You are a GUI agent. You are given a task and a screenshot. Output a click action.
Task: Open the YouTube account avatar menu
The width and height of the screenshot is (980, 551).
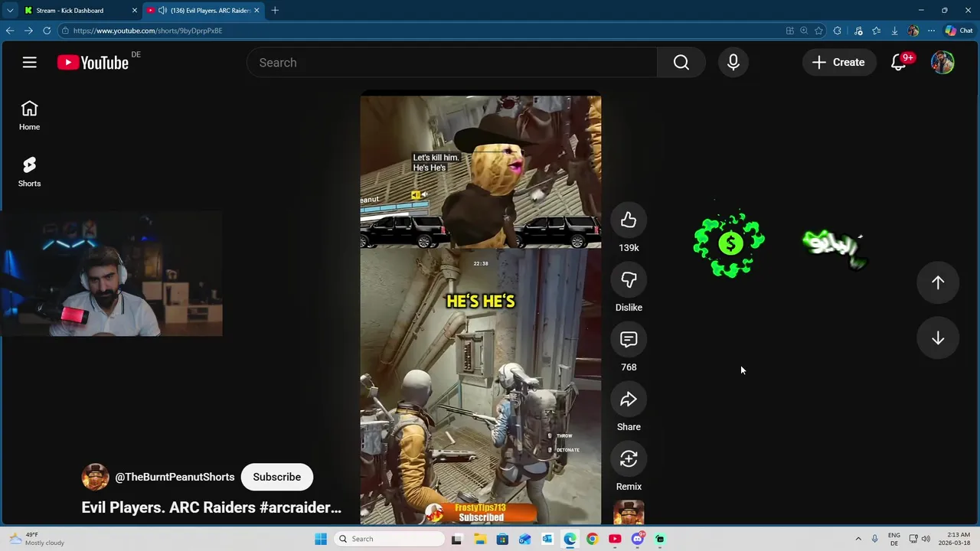[942, 63]
